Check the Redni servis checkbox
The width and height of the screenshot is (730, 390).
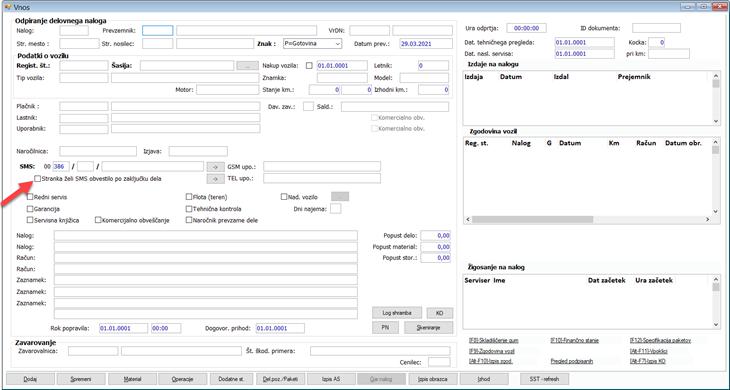pyautogui.click(x=30, y=197)
